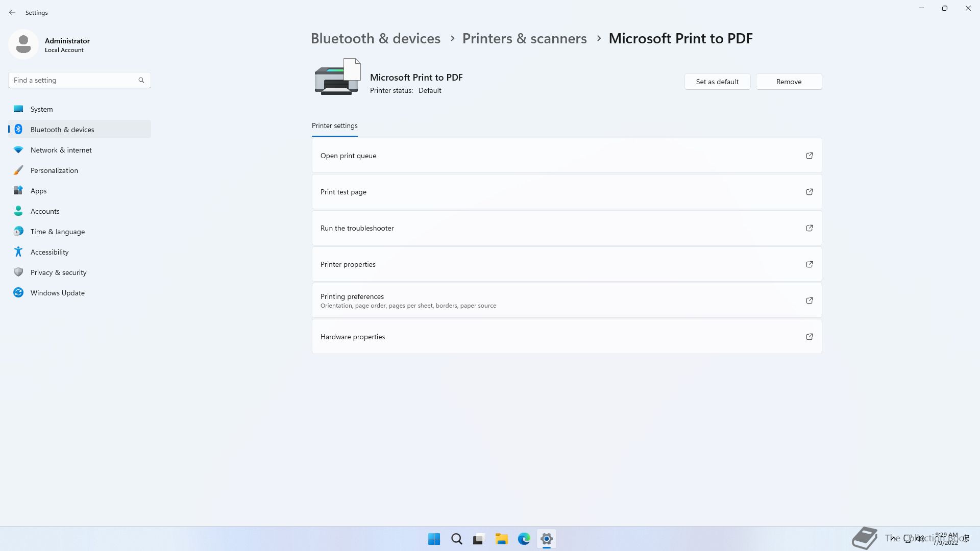The height and width of the screenshot is (551, 980).
Task: Click the Time & language clock icon
Action: pyautogui.click(x=18, y=231)
